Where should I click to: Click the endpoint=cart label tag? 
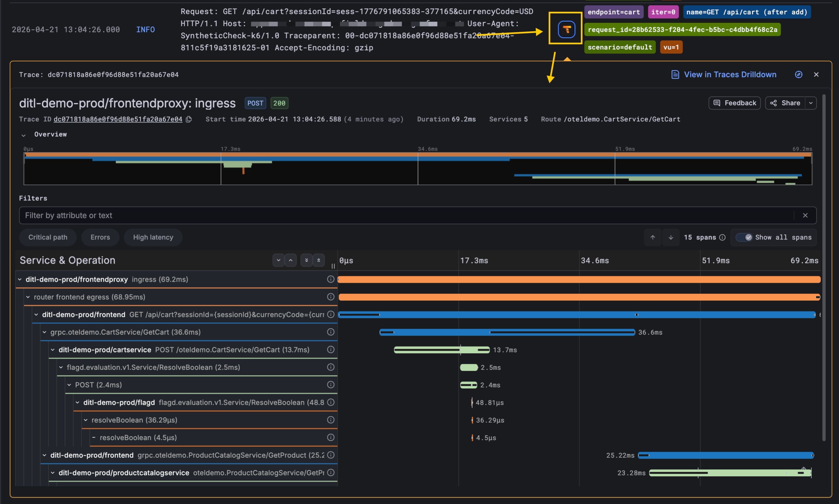pyautogui.click(x=613, y=12)
